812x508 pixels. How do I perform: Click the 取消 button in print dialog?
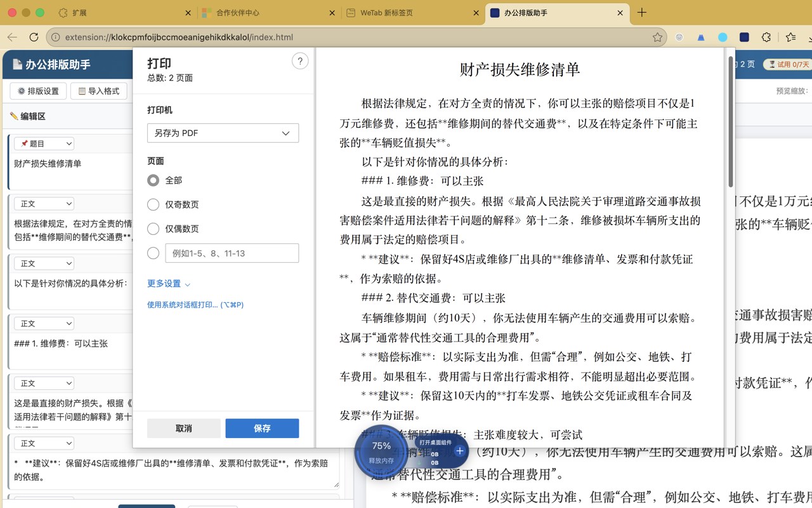point(184,428)
